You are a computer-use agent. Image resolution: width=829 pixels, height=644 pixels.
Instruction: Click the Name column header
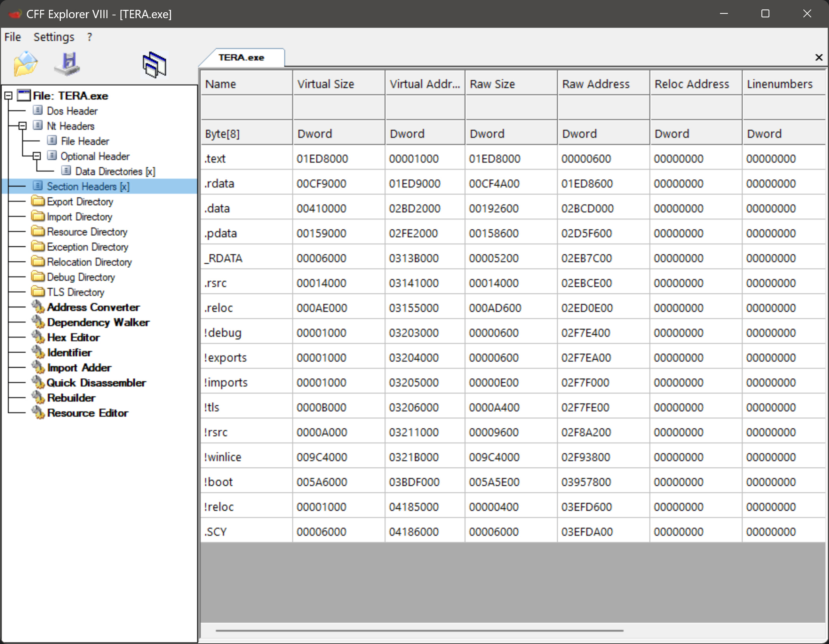[x=247, y=84]
